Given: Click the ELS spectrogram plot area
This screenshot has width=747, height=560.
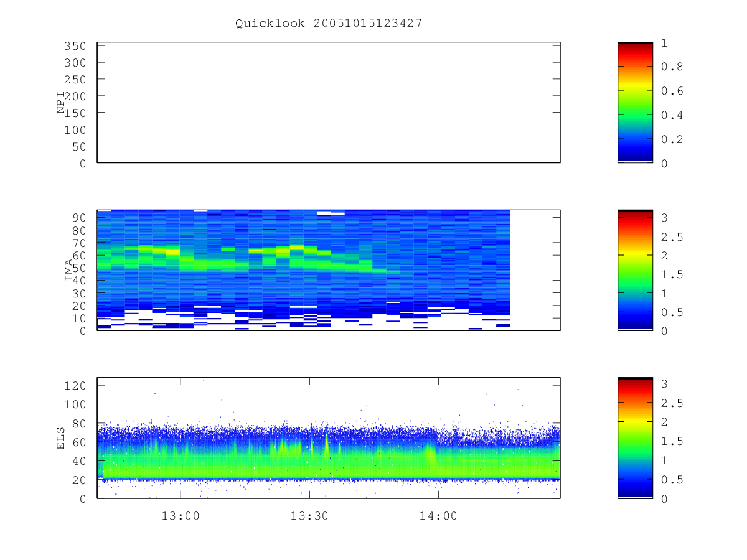Looking at the screenshot, I should pyautogui.click(x=329, y=438).
